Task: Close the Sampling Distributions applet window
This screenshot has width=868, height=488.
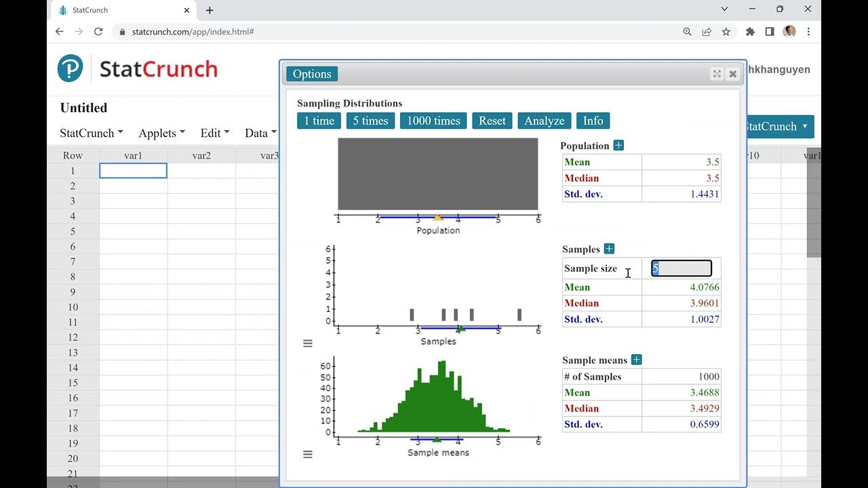Action: click(733, 74)
